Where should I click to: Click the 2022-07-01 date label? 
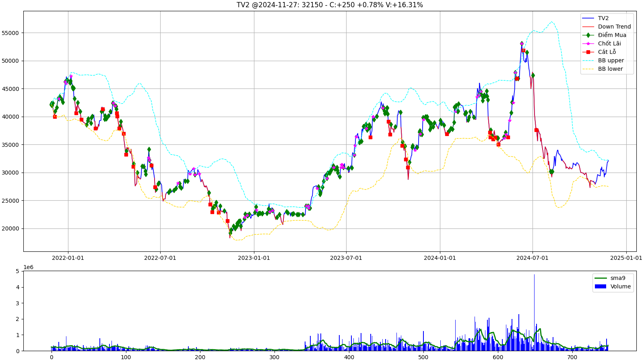pyautogui.click(x=160, y=258)
